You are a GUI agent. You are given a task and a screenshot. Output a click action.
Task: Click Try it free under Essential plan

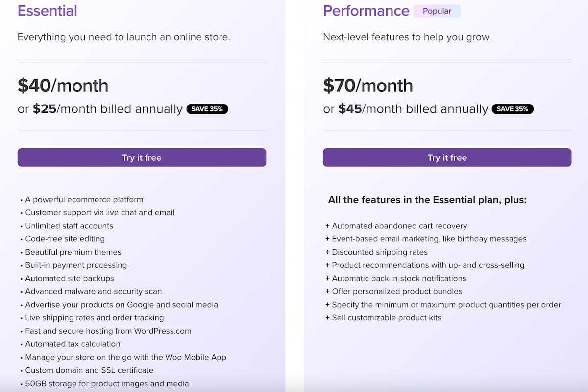pyautogui.click(x=142, y=157)
